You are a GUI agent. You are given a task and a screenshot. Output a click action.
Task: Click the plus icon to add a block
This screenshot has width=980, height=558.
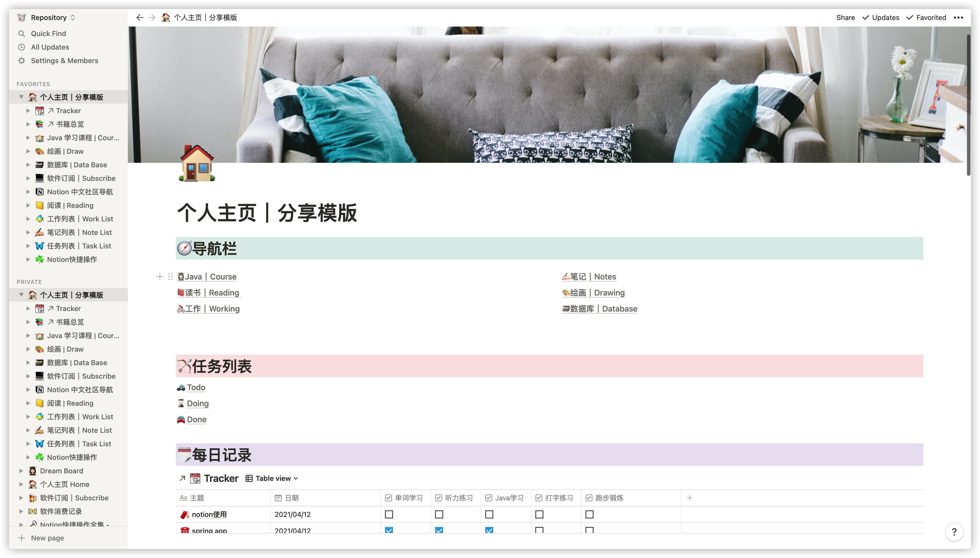160,277
